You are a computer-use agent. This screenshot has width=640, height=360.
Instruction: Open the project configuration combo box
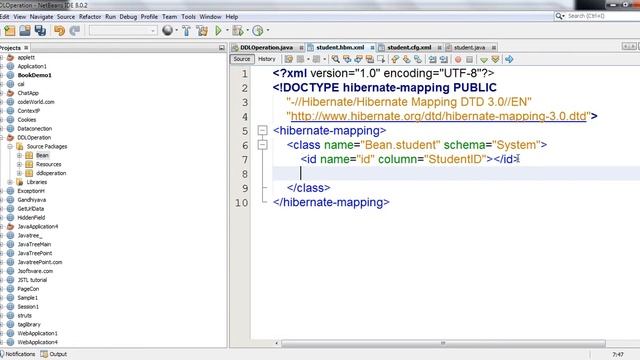coord(123,31)
